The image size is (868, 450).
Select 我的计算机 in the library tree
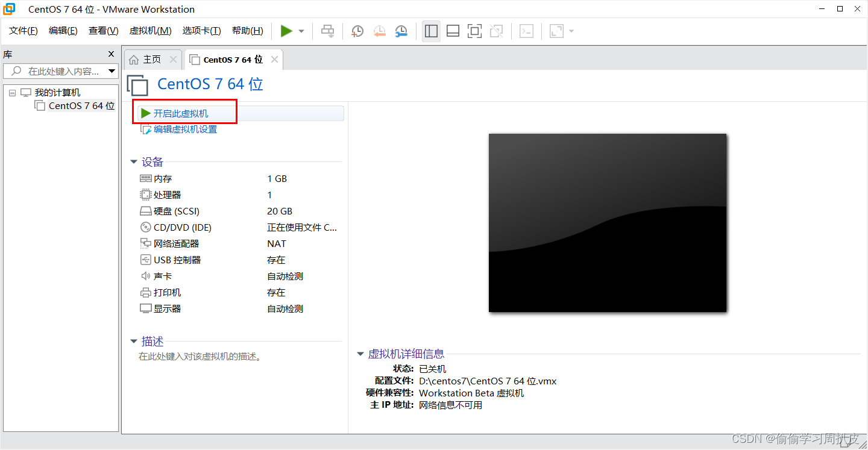[57, 93]
